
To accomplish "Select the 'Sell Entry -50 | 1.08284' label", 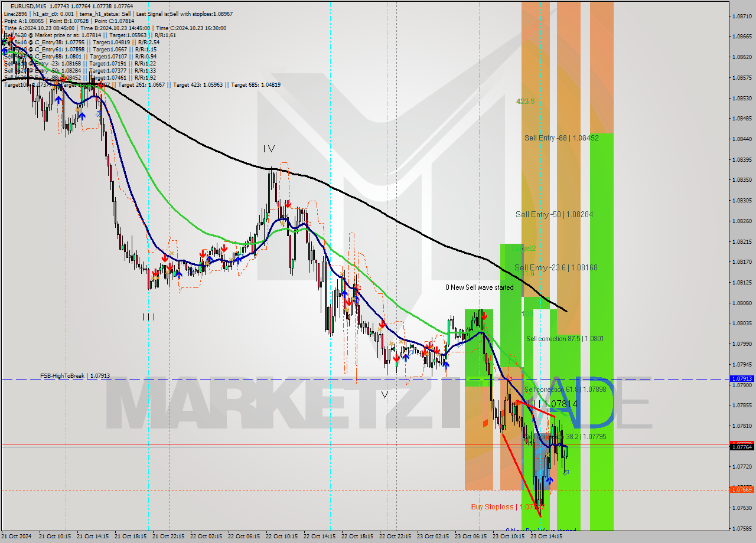I will [554, 214].
